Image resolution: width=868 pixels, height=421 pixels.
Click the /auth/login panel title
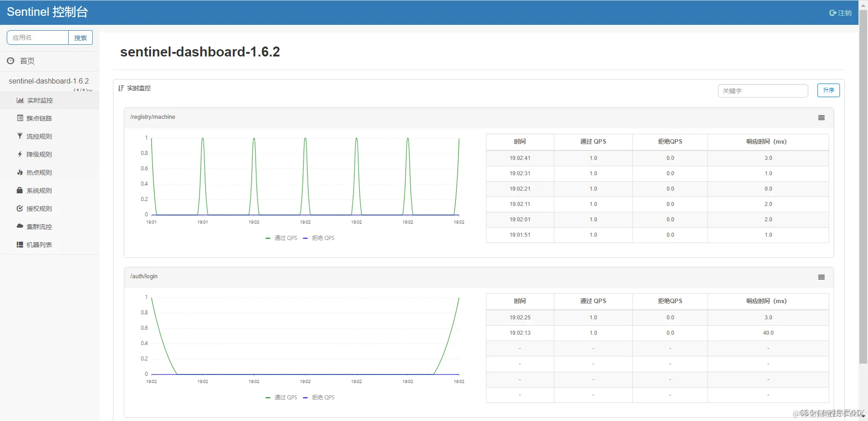point(144,276)
